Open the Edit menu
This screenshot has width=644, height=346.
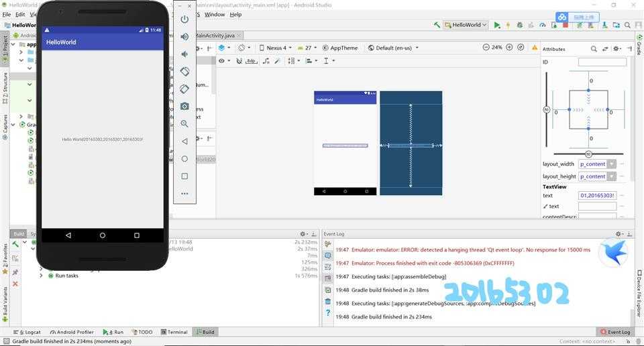[x=20, y=14]
